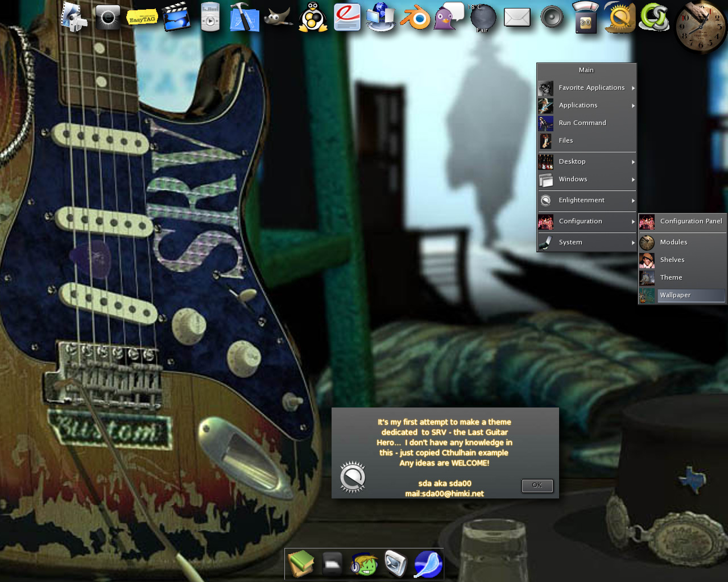
Task: Launch EasyTAG from the top shelf
Action: (x=142, y=18)
